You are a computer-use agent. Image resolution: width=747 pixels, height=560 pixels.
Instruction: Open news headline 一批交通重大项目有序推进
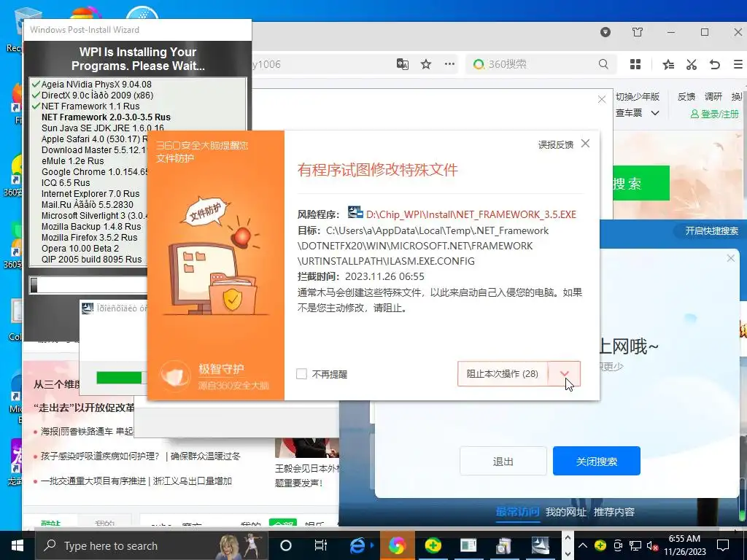[93, 481]
